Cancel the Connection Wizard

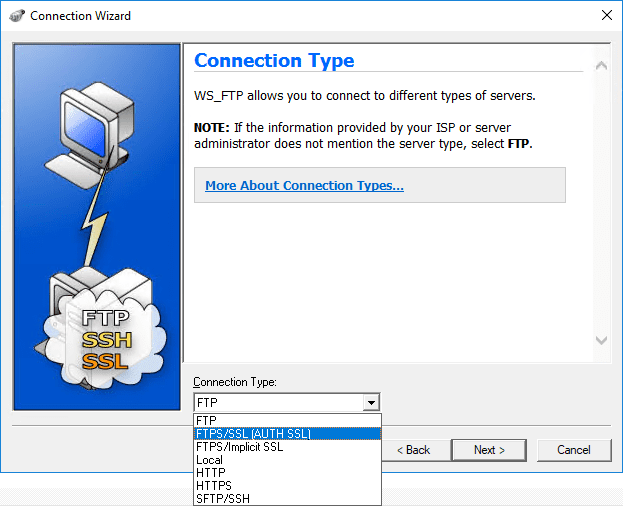point(574,450)
